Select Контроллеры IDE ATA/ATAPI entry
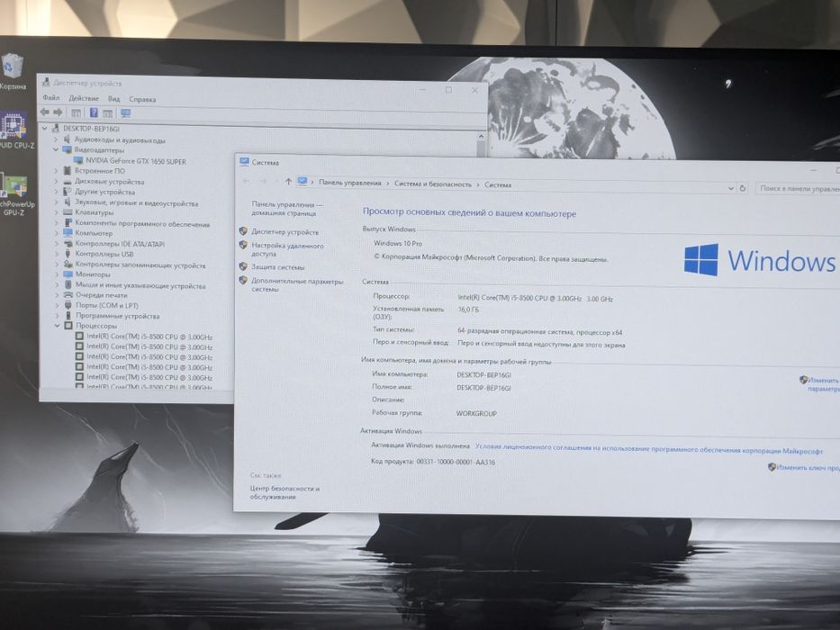The width and height of the screenshot is (840, 630). pos(120,244)
